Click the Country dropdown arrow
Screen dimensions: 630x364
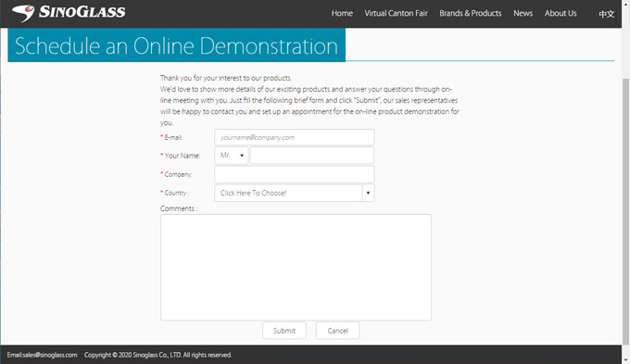(x=369, y=193)
